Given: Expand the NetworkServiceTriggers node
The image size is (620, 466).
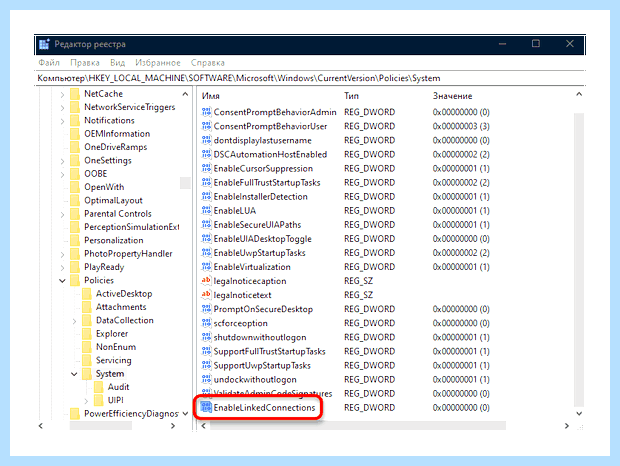Looking at the screenshot, I should pos(62,108).
